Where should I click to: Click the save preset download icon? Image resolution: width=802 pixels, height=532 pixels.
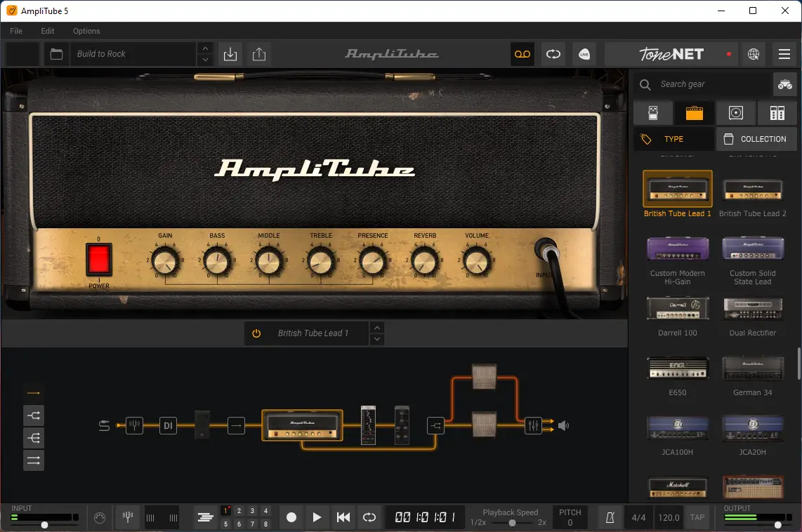pos(230,54)
